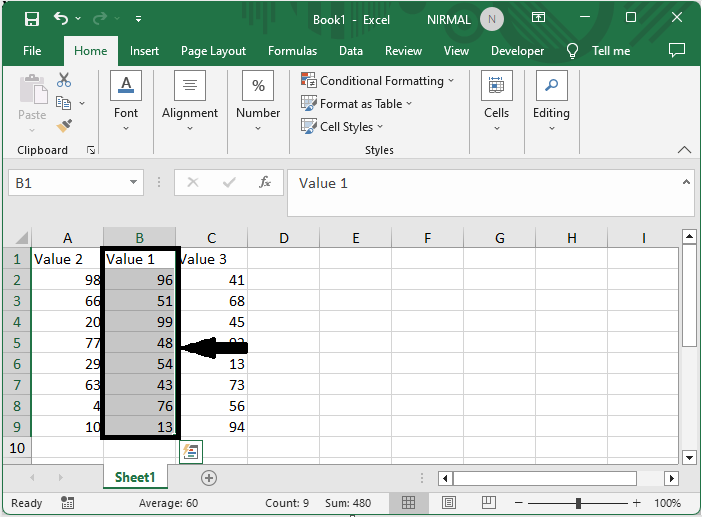Expand the Cells group
This screenshot has height=517, width=702.
pos(497,102)
